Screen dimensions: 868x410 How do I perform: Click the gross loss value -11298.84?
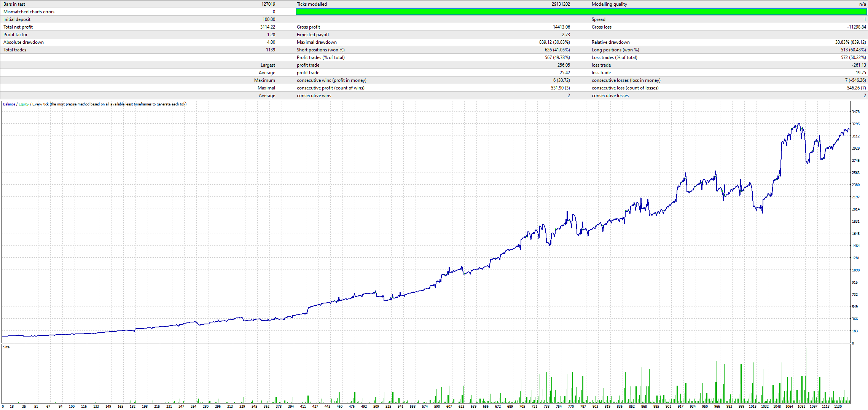pos(856,27)
